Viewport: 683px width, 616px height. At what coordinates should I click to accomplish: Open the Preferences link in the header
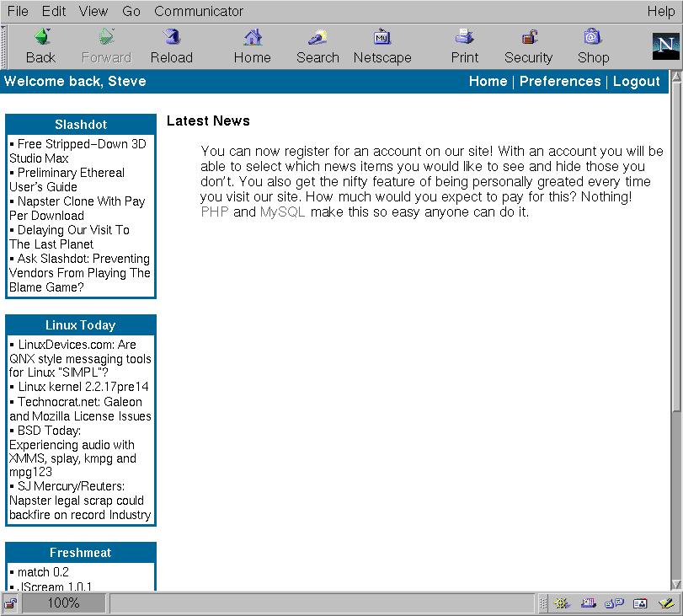click(x=560, y=81)
